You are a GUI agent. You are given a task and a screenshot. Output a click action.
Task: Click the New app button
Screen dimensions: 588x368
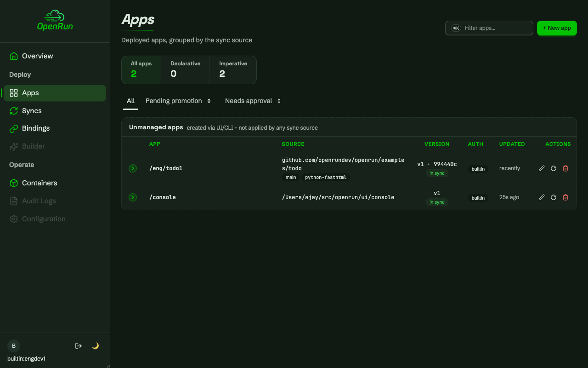click(557, 28)
